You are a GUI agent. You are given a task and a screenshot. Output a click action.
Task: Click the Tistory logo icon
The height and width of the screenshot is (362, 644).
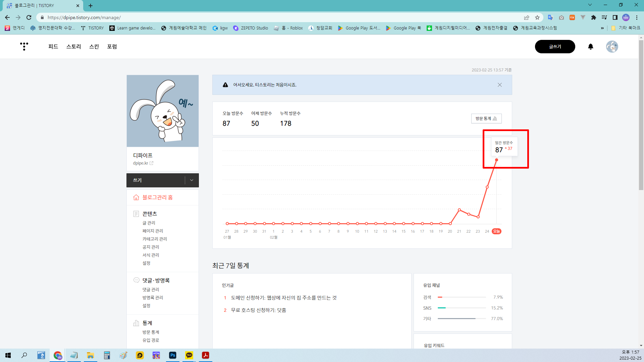click(24, 47)
